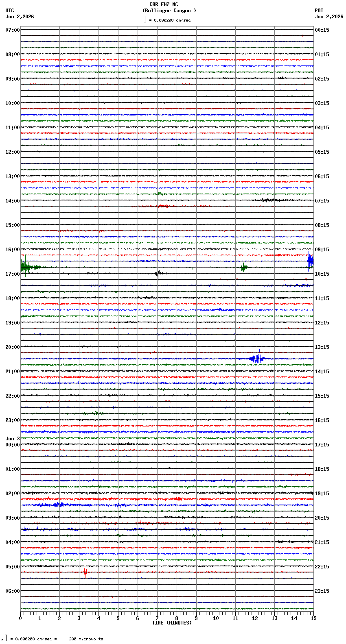
Task: Click the '04:15' PDT time label
Action: (322, 128)
